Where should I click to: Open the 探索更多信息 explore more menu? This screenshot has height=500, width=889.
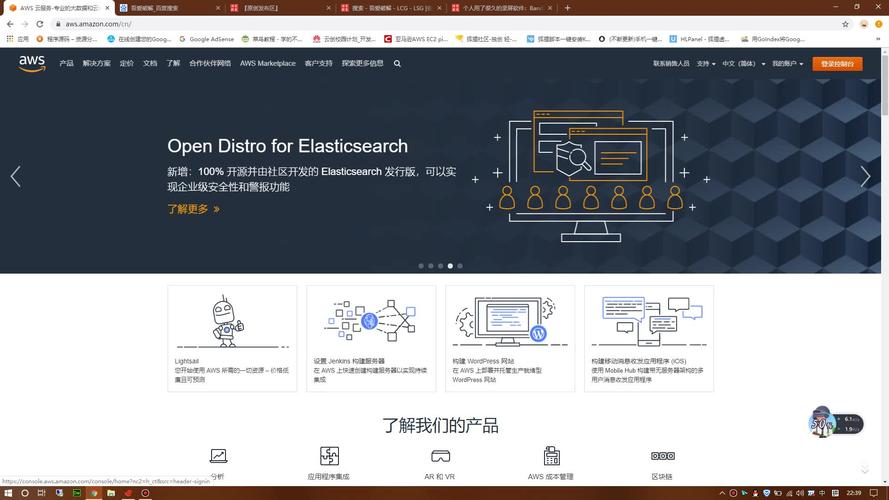click(x=362, y=63)
